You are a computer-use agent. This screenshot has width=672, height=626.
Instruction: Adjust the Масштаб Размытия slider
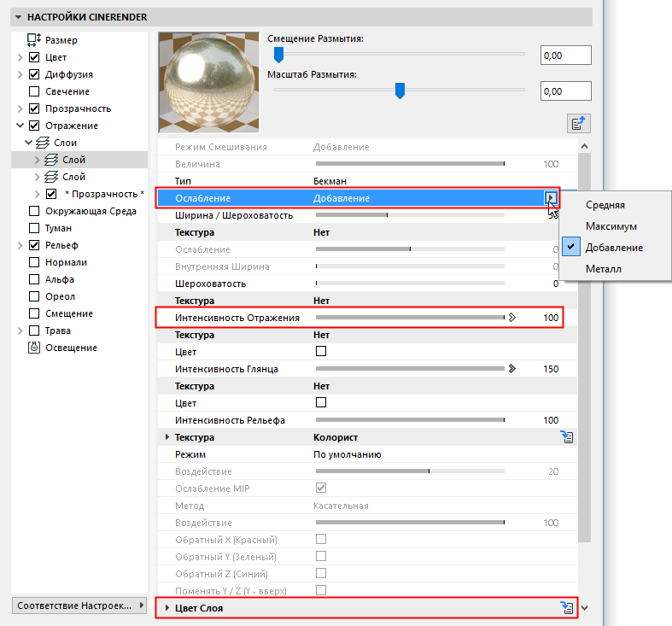(x=400, y=91)
